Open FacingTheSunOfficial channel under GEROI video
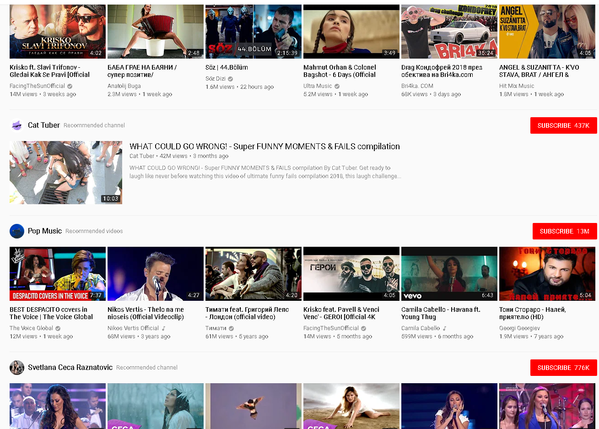This screenshot has height=429, width=599. [331, 328]
